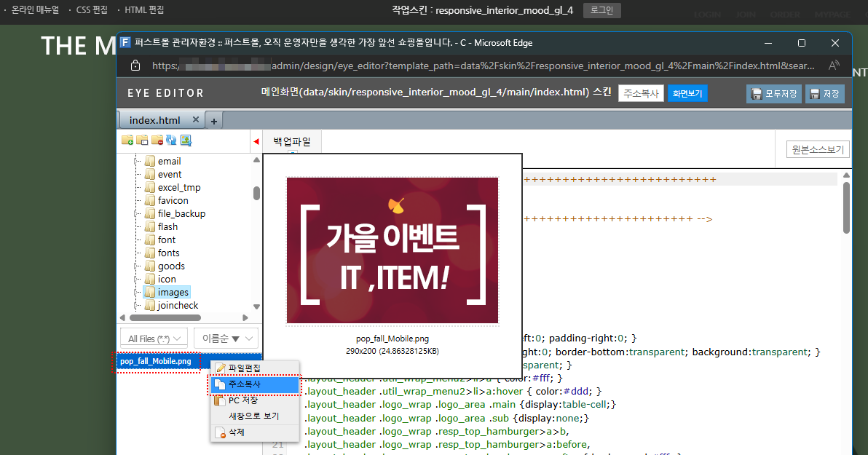Screen dimensions: 868x455
Task: Open the 이름순 sort dropdown
Action: coord(226,339)
